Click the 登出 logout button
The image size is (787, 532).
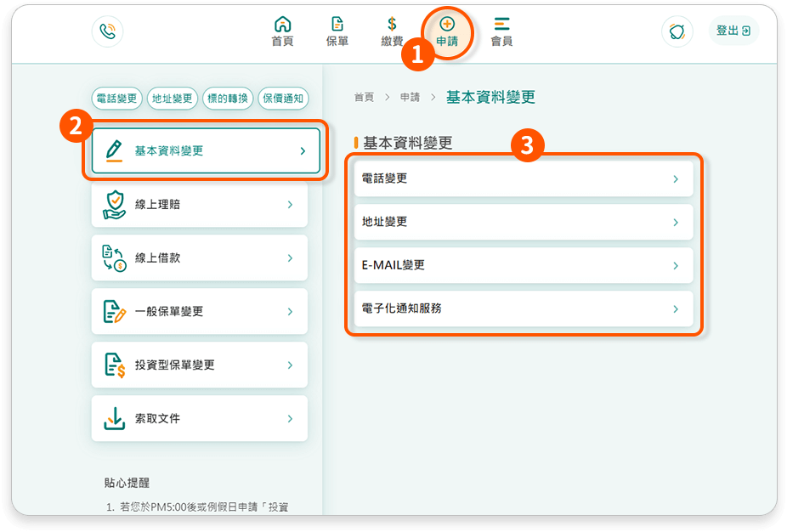(733, 31)
